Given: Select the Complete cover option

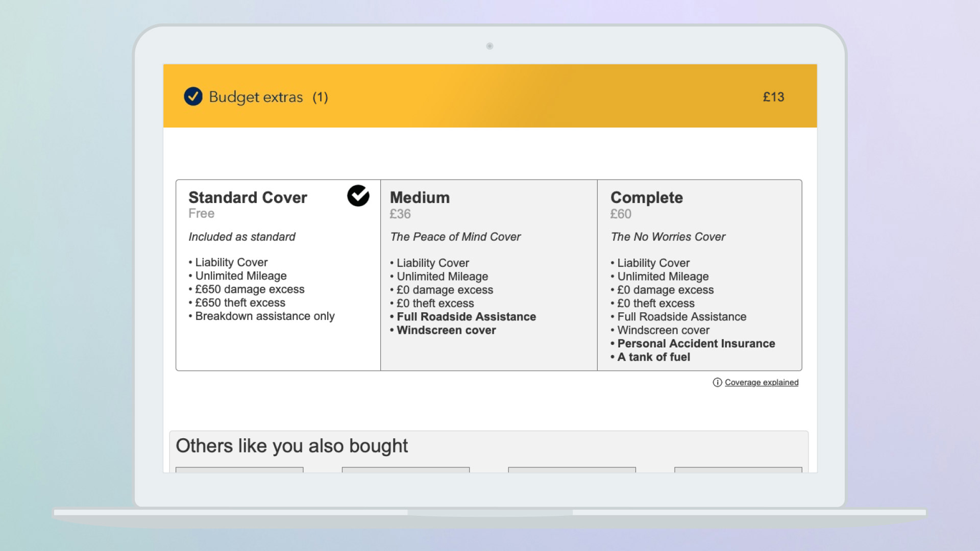Looking at the screenshot, I should click(x=646, y=197).
